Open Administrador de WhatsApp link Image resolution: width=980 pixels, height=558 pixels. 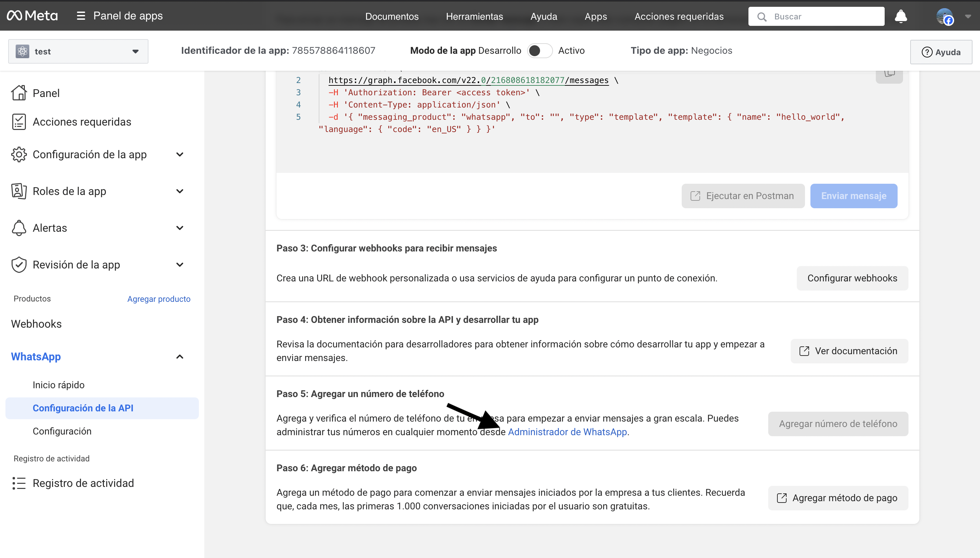[567, 432]
